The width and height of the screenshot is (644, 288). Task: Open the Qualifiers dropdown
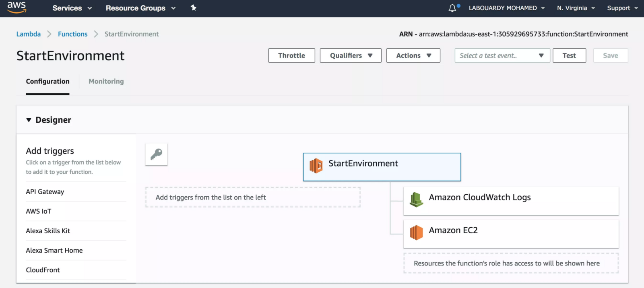[351, 56]
